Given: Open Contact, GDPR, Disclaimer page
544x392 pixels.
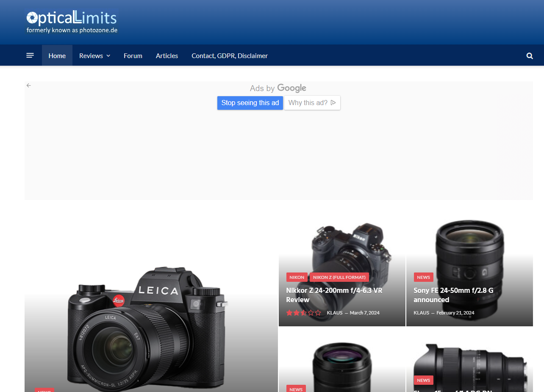Looking at the screenshot, I should (x=230, y=56).
